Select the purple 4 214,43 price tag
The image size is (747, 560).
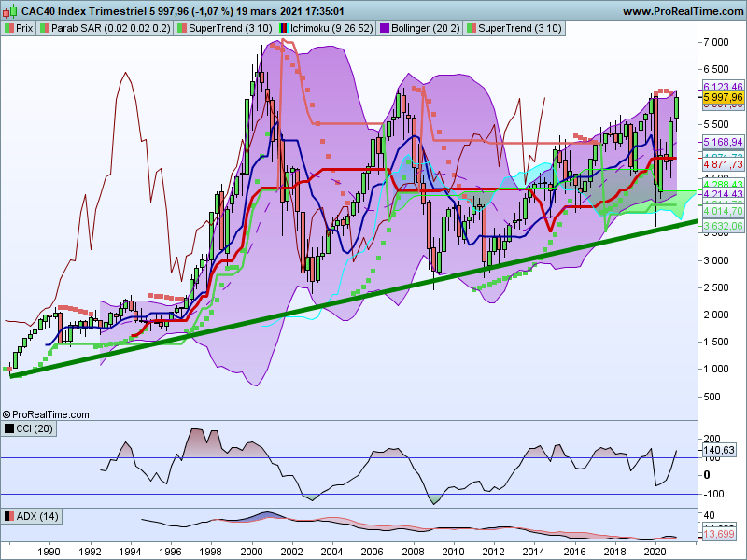pos(723,194)
